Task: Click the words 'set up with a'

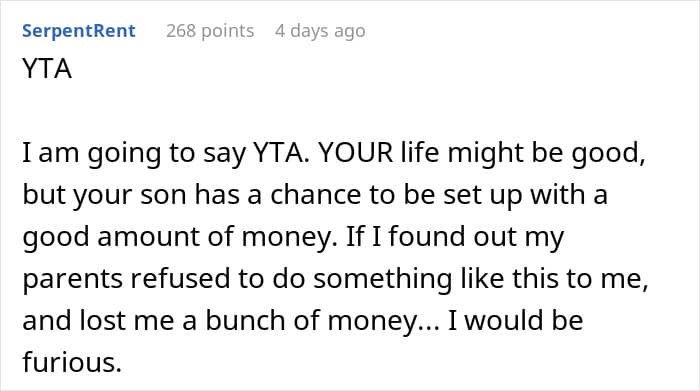Action: click(x=525, y=195)
